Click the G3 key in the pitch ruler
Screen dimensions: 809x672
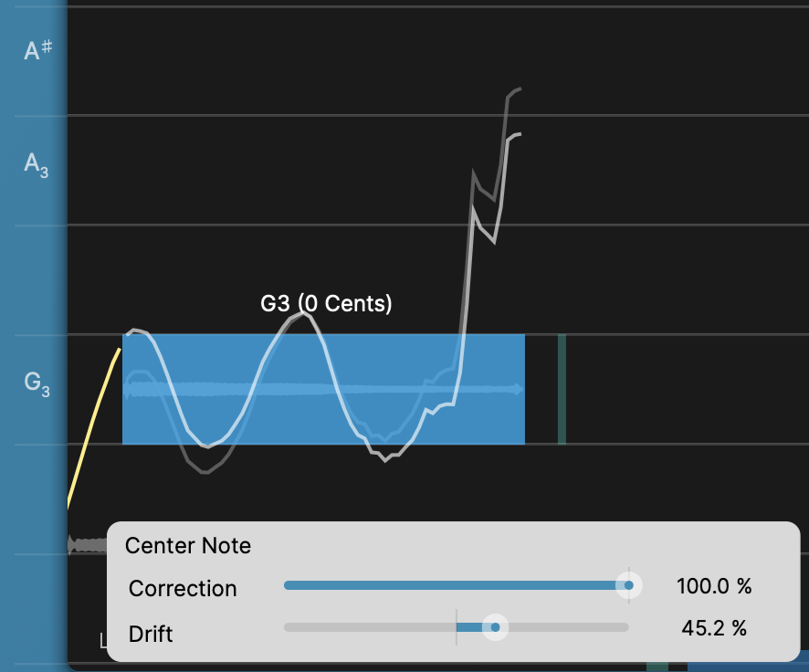click(37, 383)
